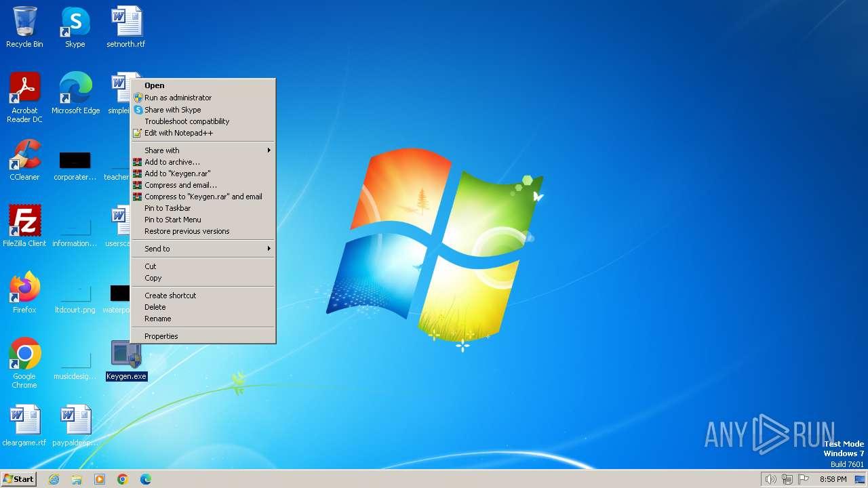Select the ltdcourt.png file icon

coord(75,300)
